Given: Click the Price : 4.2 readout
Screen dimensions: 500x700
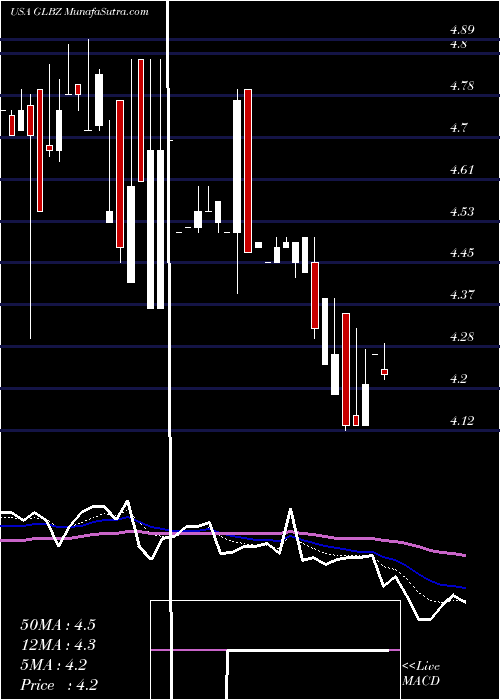Looking at the screenshot, I should (59, 685).
